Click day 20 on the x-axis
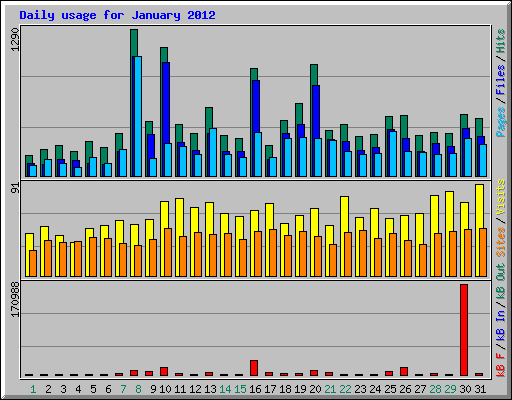Image resolution: width=512 pixels, height=400 pixels. 315,389
